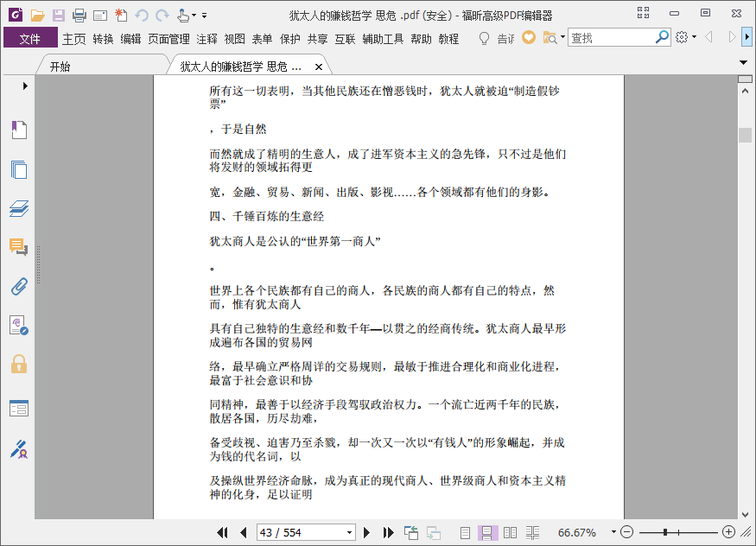Open the 页面管理 ribbon tab
The width and height of the screenshot is (756, 546).
click(x=168, y=39)
